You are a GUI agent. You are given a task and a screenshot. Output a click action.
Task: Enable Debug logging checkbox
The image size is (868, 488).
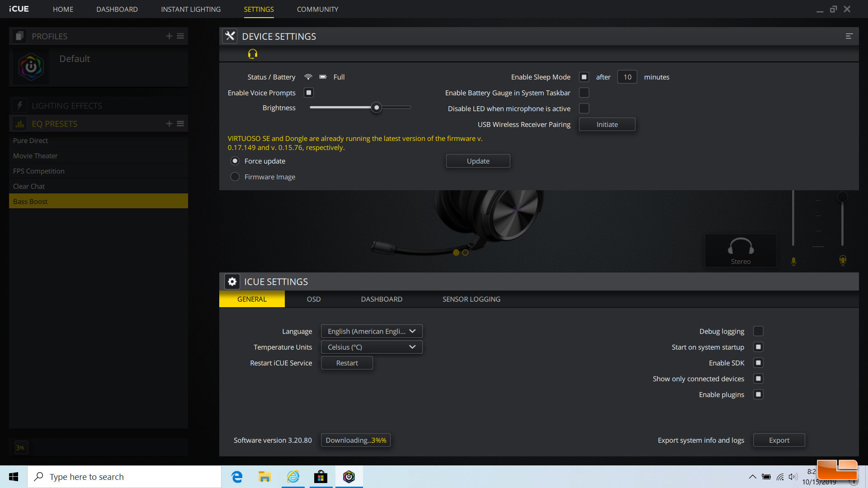[x=759, y=331]
